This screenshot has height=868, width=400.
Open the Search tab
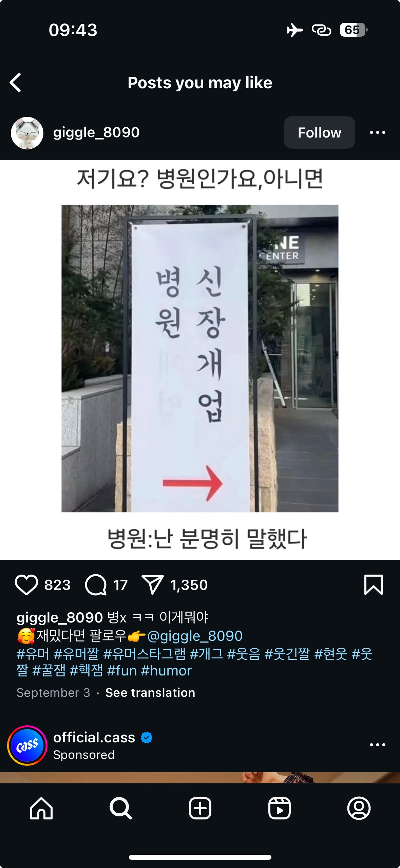tap(120, 808)
